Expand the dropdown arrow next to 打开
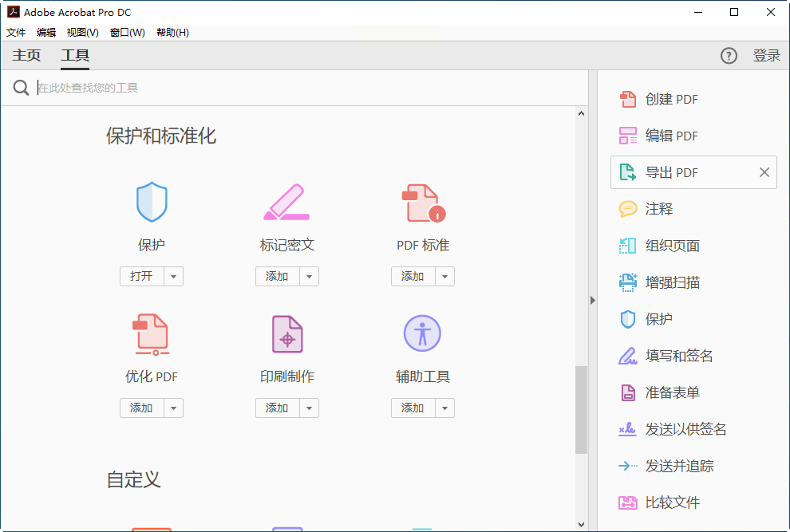Viewport: 790px width, 532px height. click(x=174, y=277)
